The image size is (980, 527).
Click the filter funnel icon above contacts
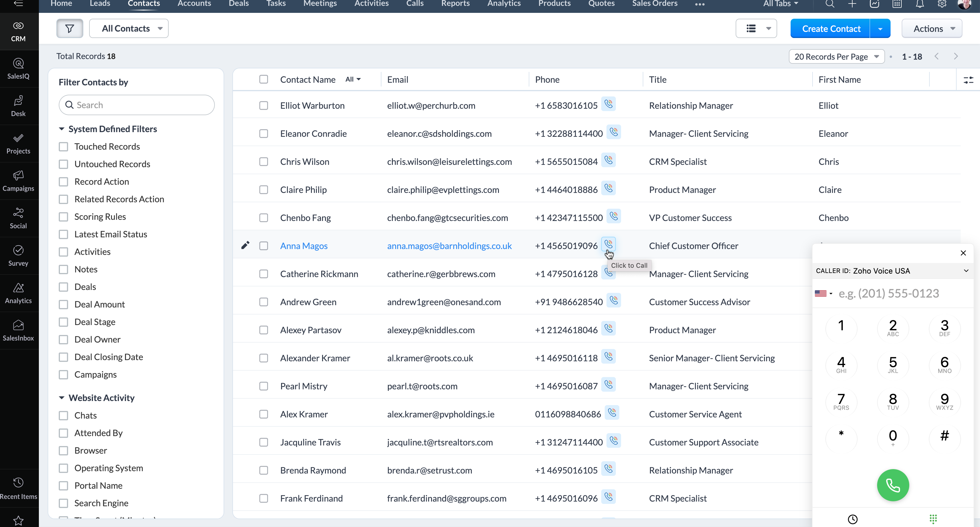[x=69, y=28]
